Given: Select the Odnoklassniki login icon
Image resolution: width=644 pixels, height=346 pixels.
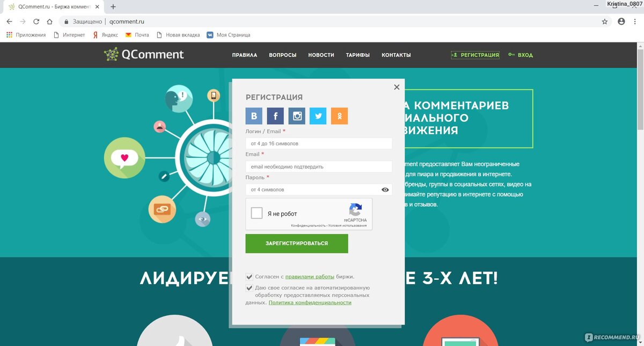Looking at the screenshot, I should (x=339, y=116).
